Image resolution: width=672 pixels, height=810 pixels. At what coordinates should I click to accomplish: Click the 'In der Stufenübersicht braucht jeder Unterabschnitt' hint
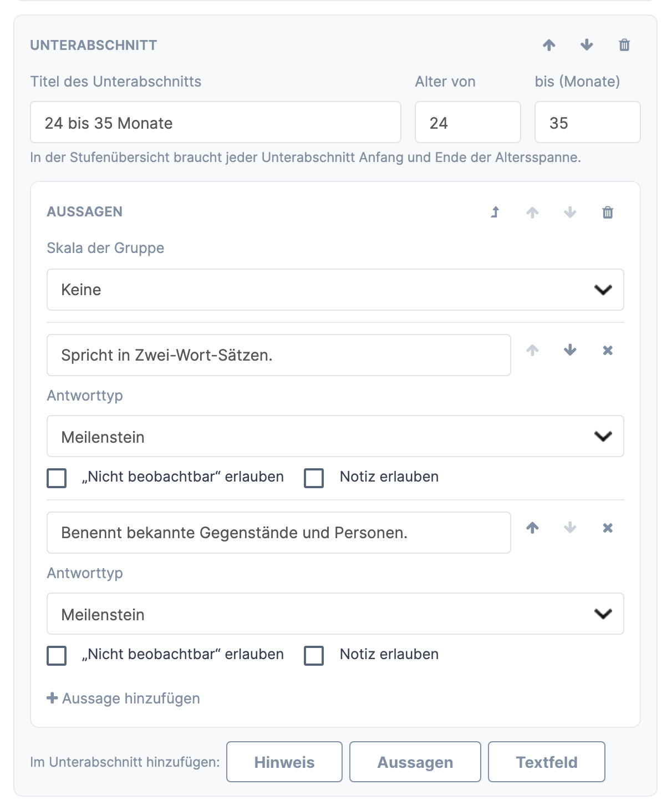[x=306, y=157]
